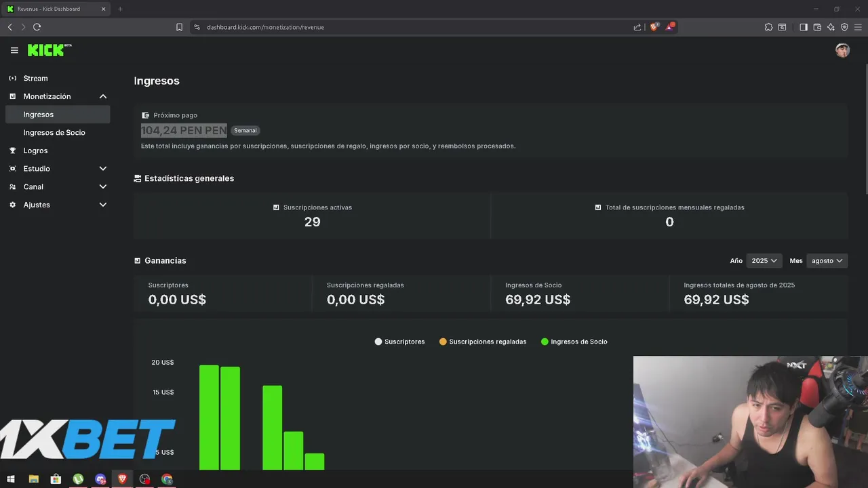The width and height of the screenshot is (868, 488).
Task: Open Brave VPN shield
Action: pos(844,27)
